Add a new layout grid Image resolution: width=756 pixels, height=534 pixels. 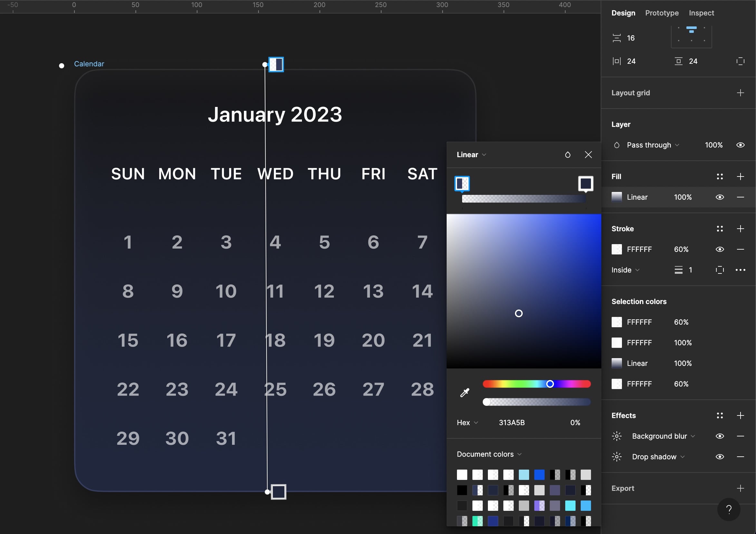click(x=740, y=93)
